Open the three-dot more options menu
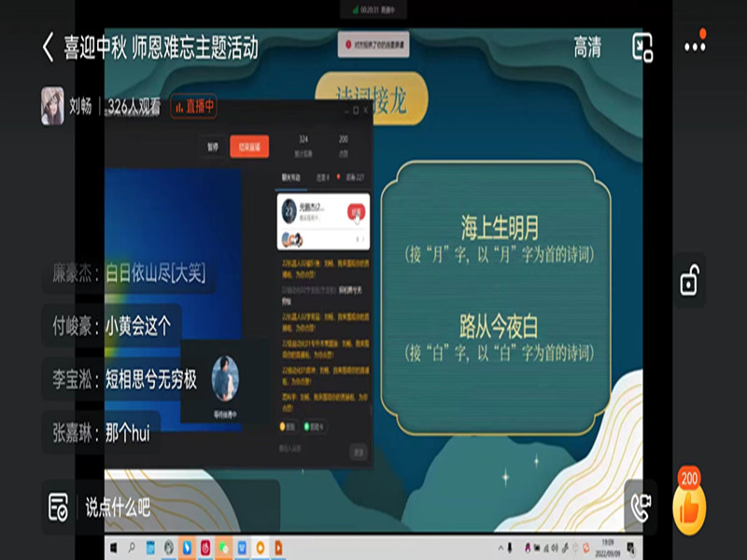 point(695,46)
